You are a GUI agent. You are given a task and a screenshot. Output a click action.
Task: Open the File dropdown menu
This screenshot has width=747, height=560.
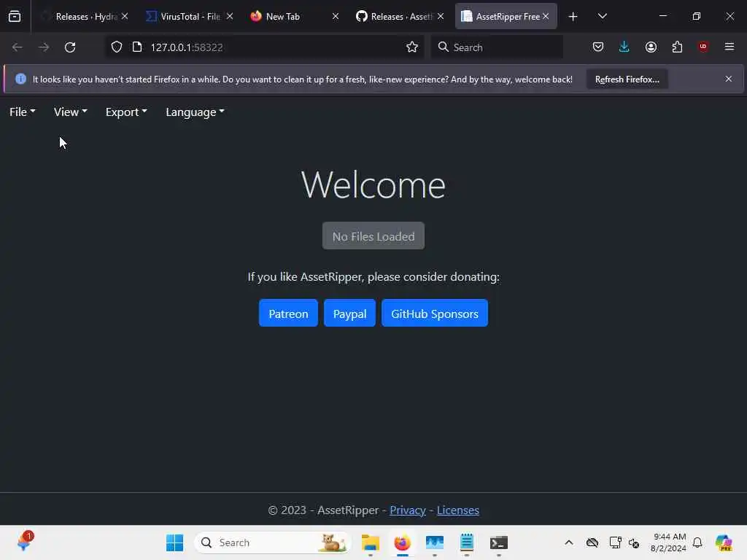click(x=23, y=112)
